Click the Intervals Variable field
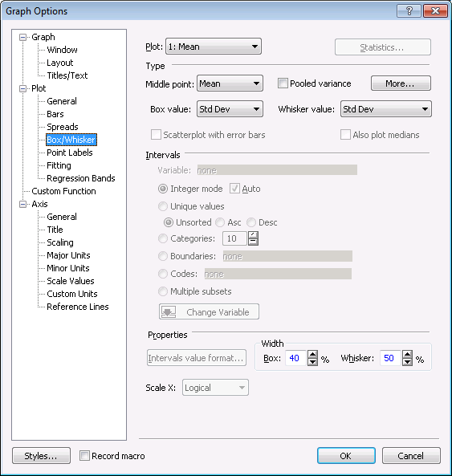 [x=277, y=170]
